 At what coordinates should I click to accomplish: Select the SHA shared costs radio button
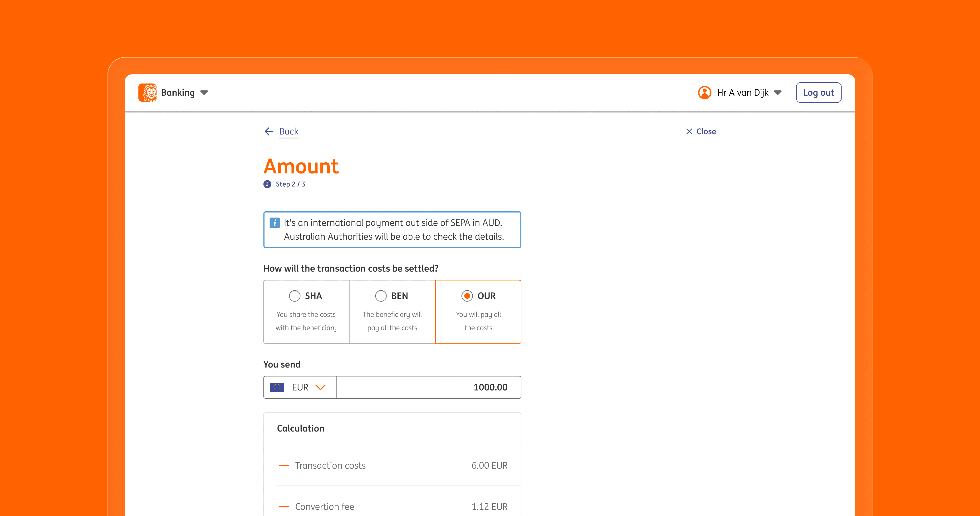point(295,296)
